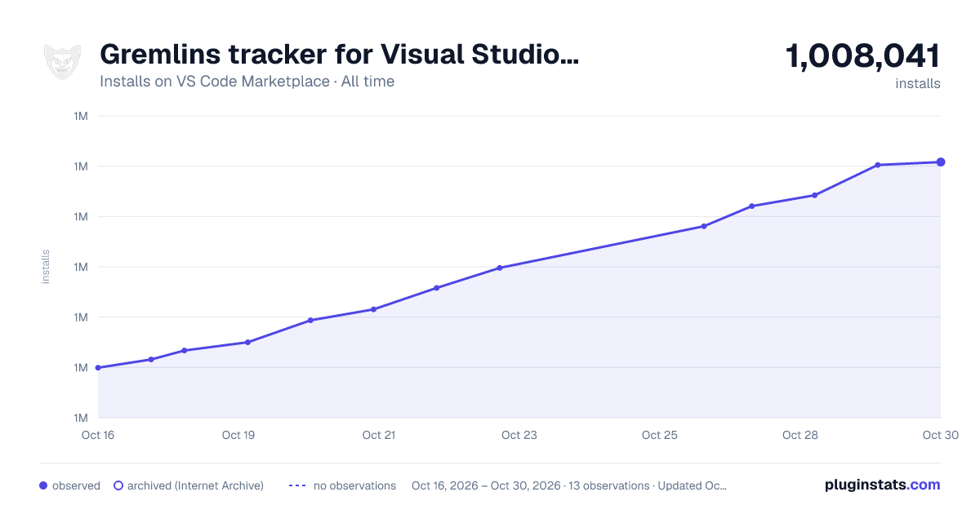The width and height of the screenshot is (980, 514).
Task: Click the "Gremlins tracker for Visual Studio…" title
Action: pyautogui.click(x=340, y=55)
